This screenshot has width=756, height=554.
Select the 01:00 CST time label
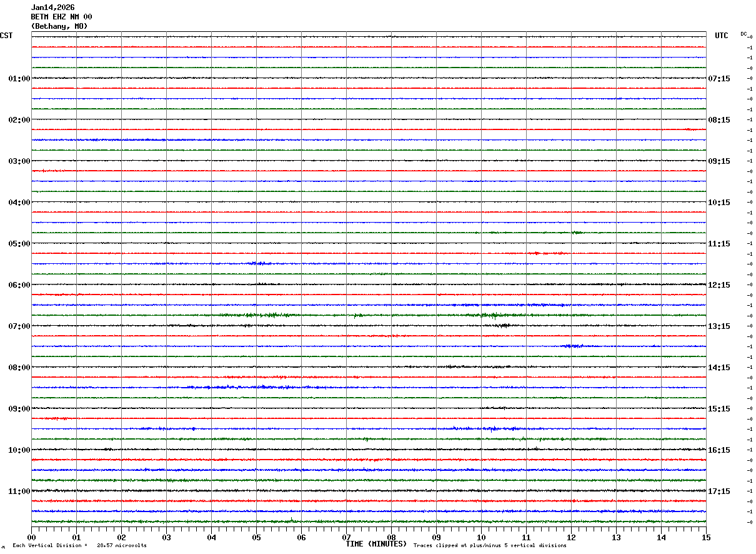[19, 79]
